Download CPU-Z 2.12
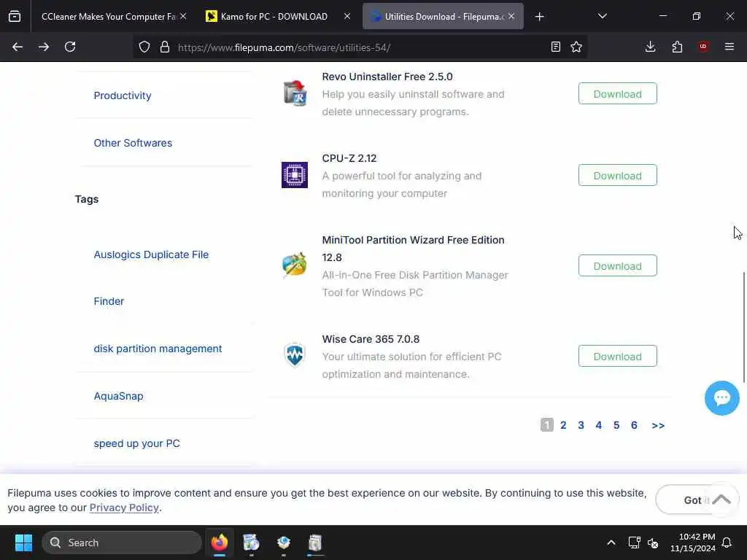This screenshot has height=560, width=747. click(x=617, y=175)
